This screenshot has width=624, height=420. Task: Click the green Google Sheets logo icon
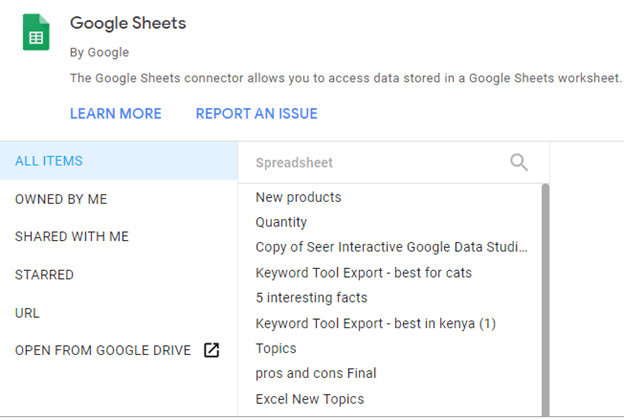[36, 32]
